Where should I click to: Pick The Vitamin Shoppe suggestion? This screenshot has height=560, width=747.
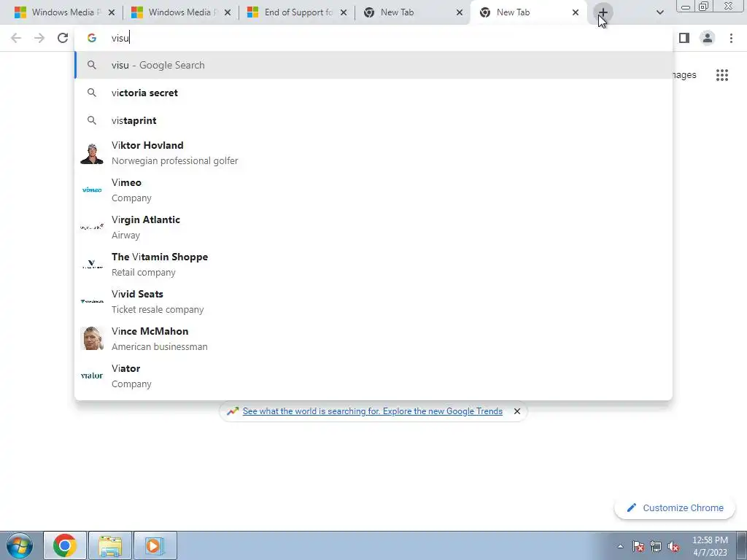click(373, 264)
